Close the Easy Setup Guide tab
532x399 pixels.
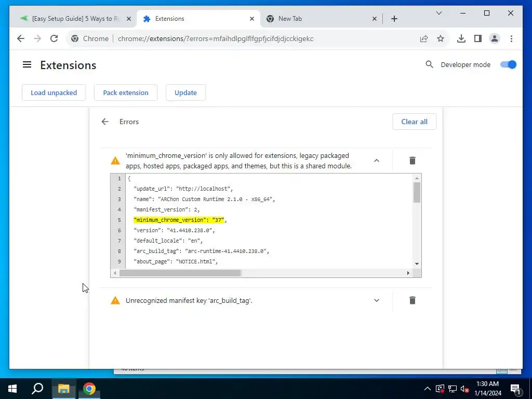[x=129, y=19]
